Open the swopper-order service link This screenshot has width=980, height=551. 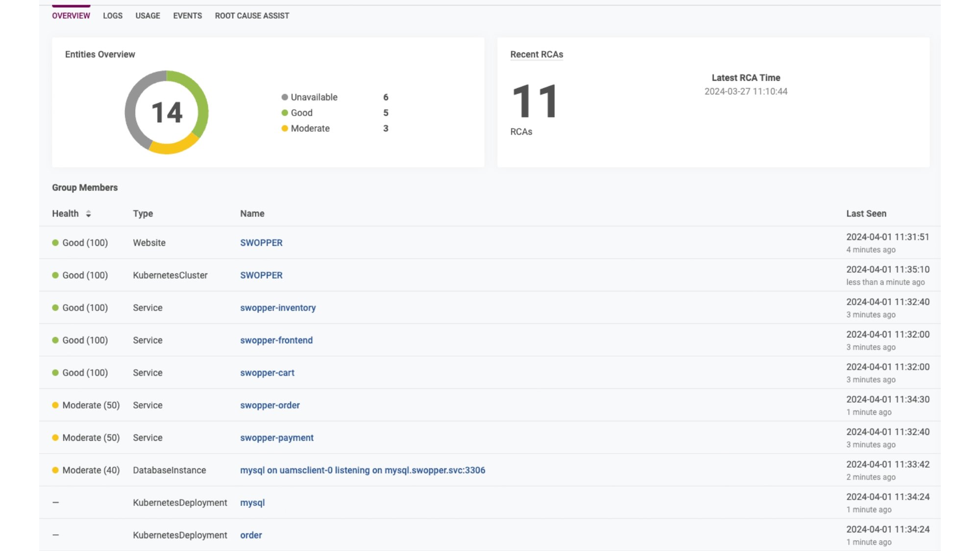270,405
